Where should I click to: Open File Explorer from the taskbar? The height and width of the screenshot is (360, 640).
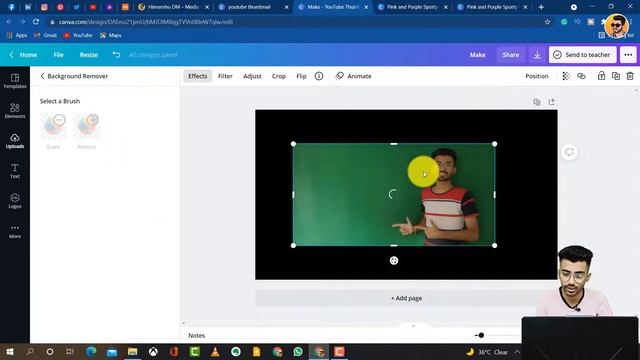point(133,351)
